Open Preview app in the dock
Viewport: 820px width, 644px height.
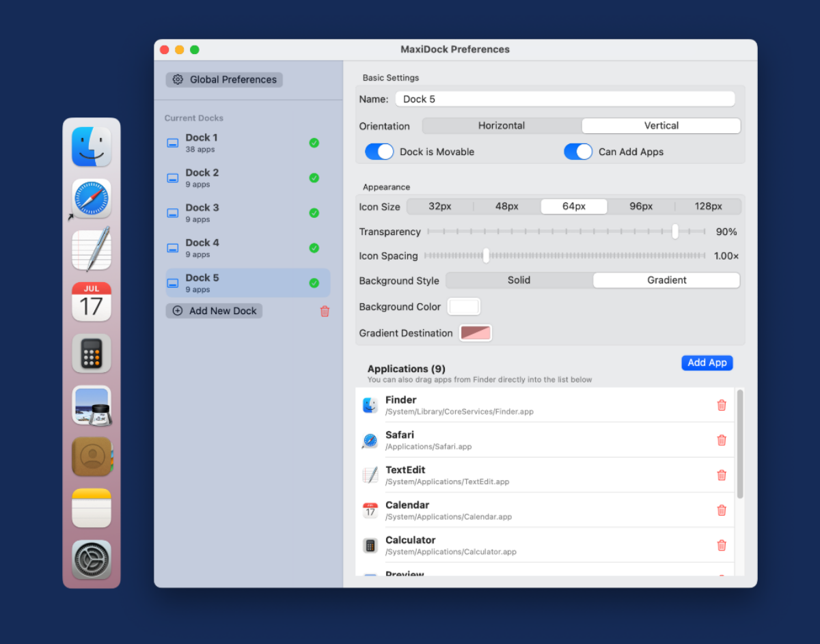coord(92,405)
